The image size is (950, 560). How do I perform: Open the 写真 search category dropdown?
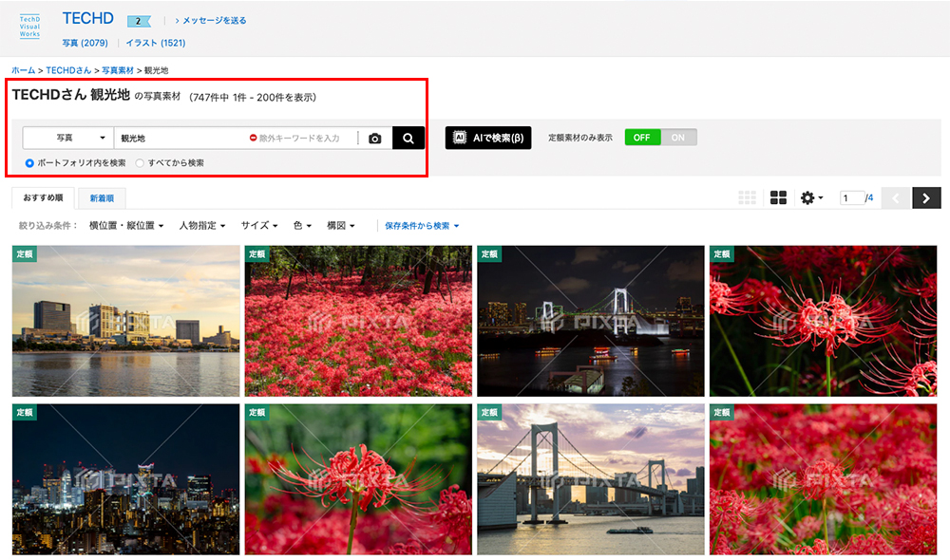click(x=66, y=138)
